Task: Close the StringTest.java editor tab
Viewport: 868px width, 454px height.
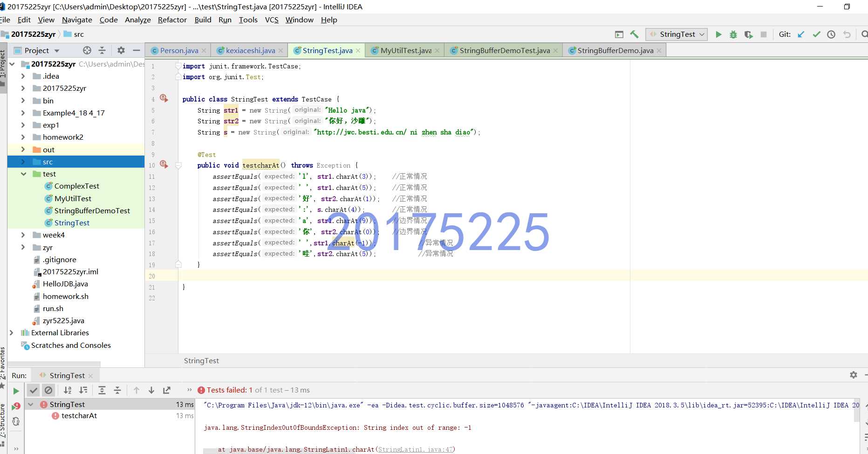Action: (358, 51)
